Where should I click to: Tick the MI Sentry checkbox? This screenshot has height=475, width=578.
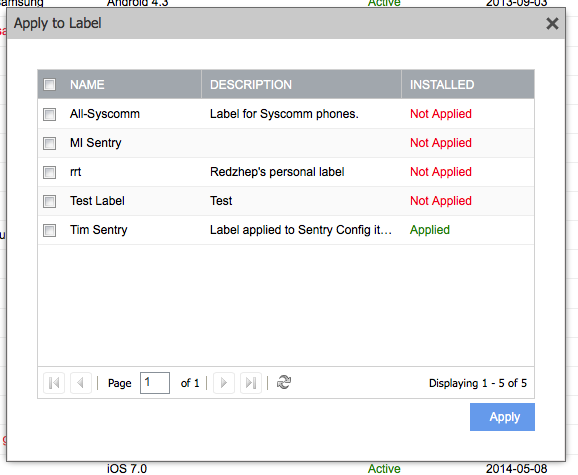tap(49, 143)
